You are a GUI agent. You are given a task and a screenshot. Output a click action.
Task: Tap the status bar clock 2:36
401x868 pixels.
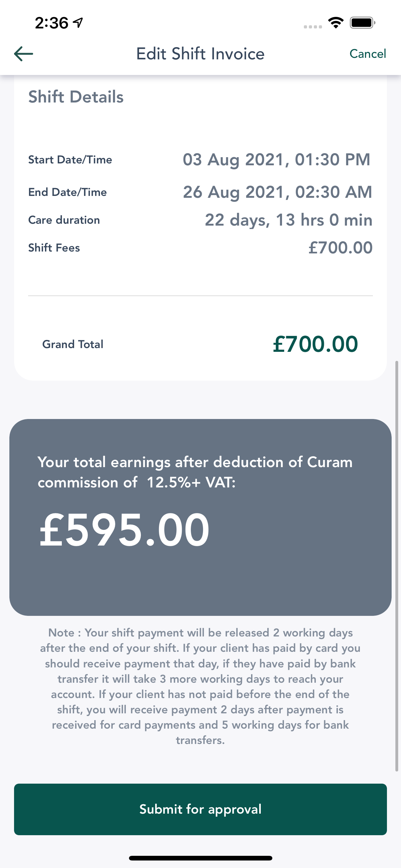tap(52, 23)
